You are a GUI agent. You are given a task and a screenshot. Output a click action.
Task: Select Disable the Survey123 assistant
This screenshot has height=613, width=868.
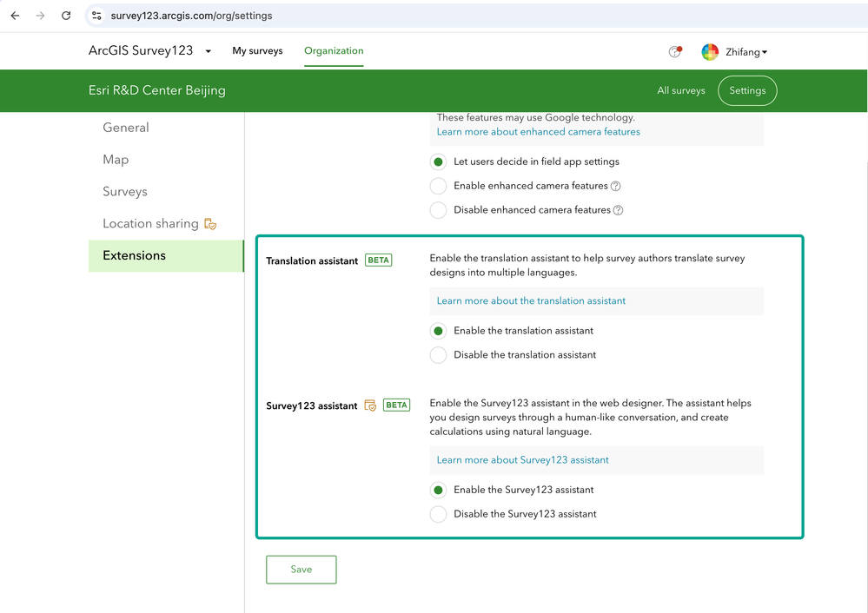pos(438,515)
